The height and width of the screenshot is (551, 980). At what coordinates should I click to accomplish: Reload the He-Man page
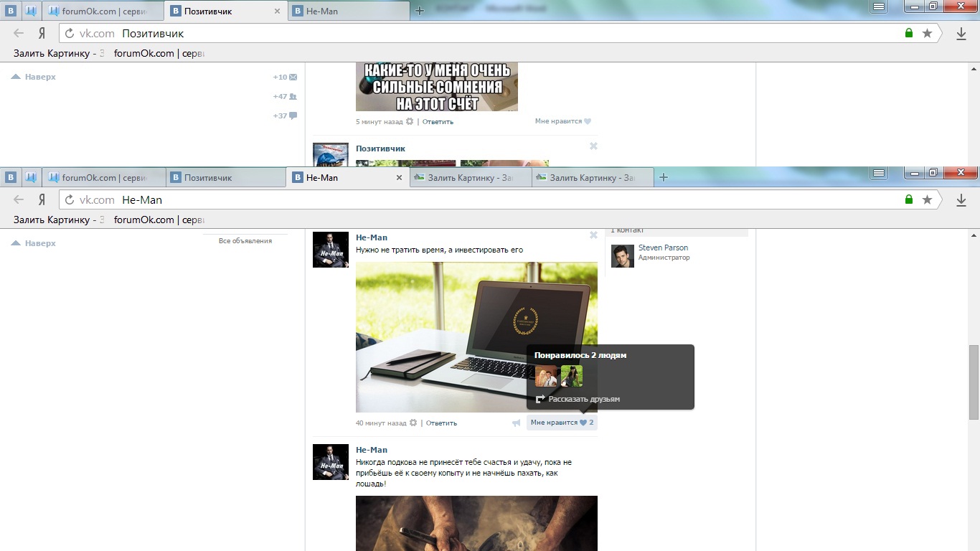pos(70,199)
